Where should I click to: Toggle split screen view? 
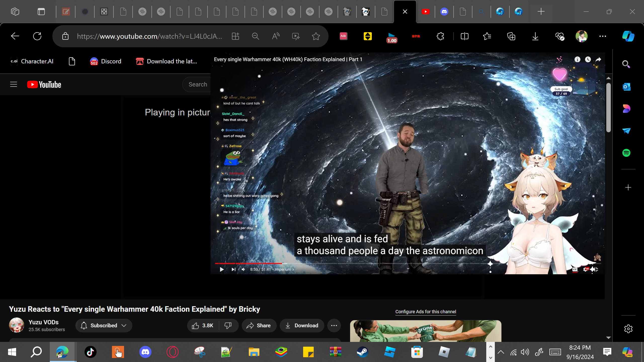pyautogui.click(x=464, y=36)
